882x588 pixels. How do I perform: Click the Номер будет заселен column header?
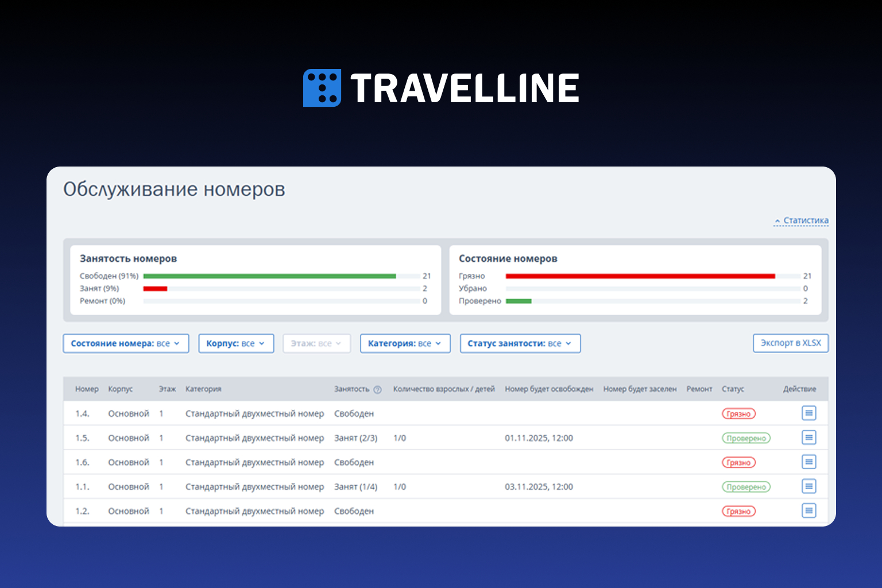[640, 389]
